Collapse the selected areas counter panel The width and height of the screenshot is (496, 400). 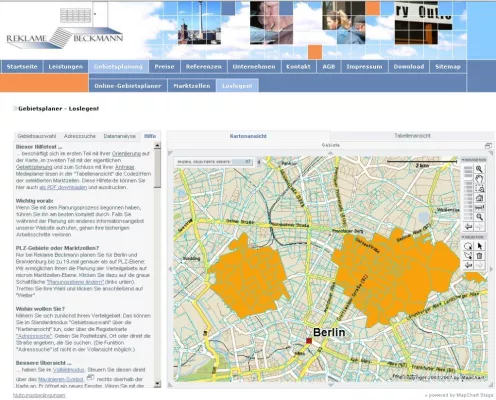[259, 162]
